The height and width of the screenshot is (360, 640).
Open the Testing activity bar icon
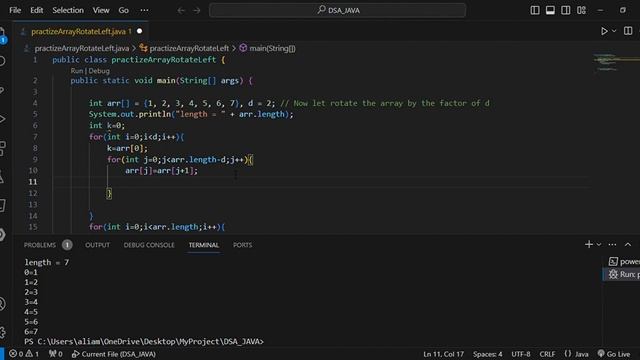tap(2, 177)
